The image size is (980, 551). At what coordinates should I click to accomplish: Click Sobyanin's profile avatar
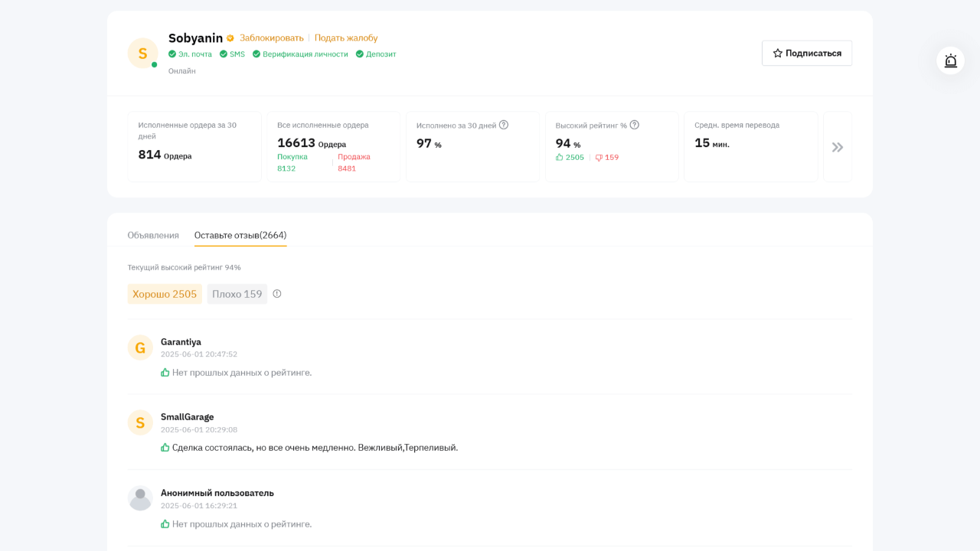pos(142,54)
